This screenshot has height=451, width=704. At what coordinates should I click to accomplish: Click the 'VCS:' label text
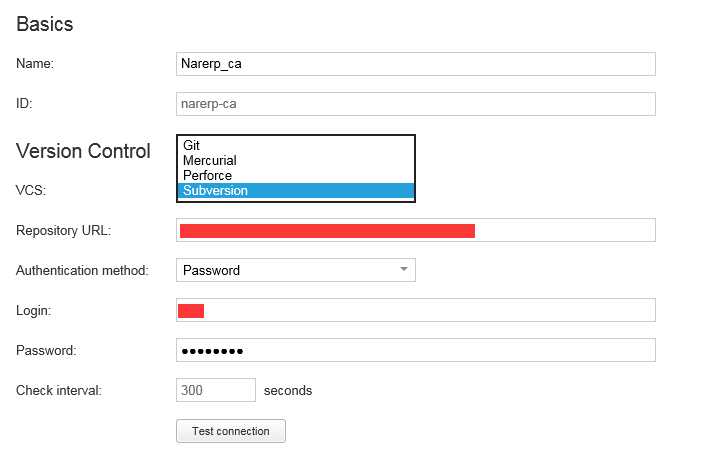click(x=31, y=190)
